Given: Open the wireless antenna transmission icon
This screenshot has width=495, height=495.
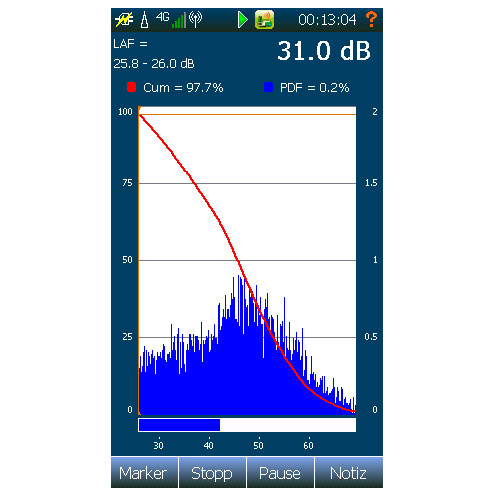Looking at the screenshot, I should point(195,19).
